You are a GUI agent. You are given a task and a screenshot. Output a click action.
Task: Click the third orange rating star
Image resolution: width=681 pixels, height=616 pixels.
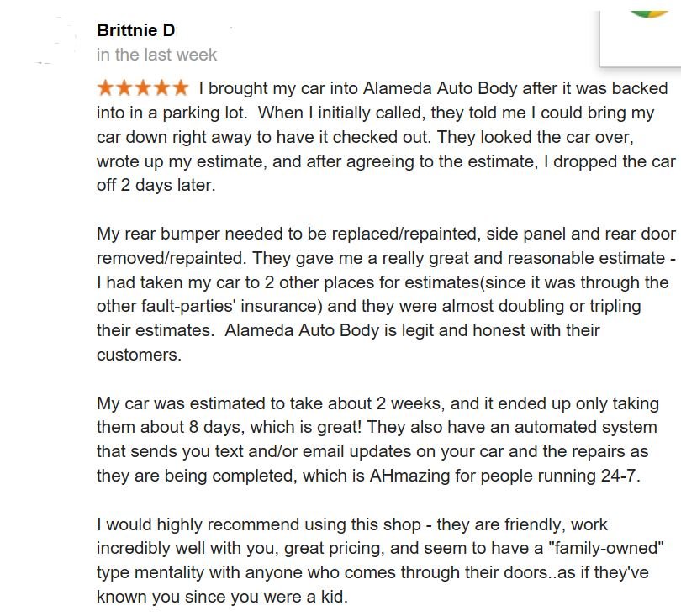(143, 87)
